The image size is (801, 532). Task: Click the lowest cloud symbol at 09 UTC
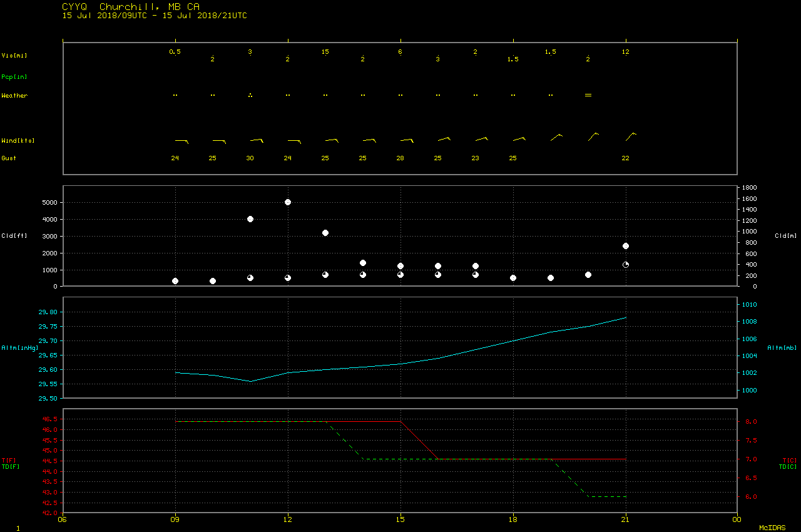175,281
